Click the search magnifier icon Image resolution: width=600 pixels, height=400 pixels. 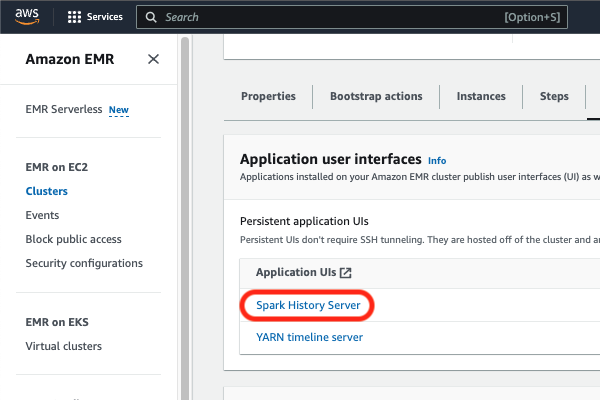[x=151, y=17]
